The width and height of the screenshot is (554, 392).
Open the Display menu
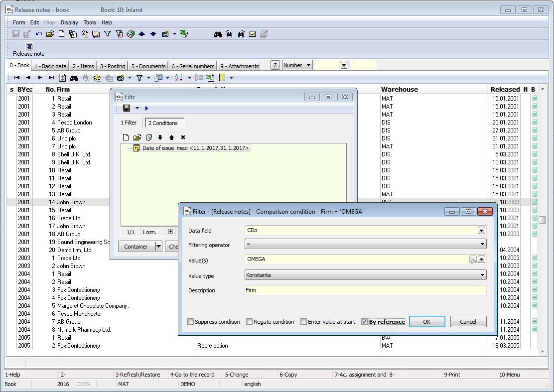[69, 22]
